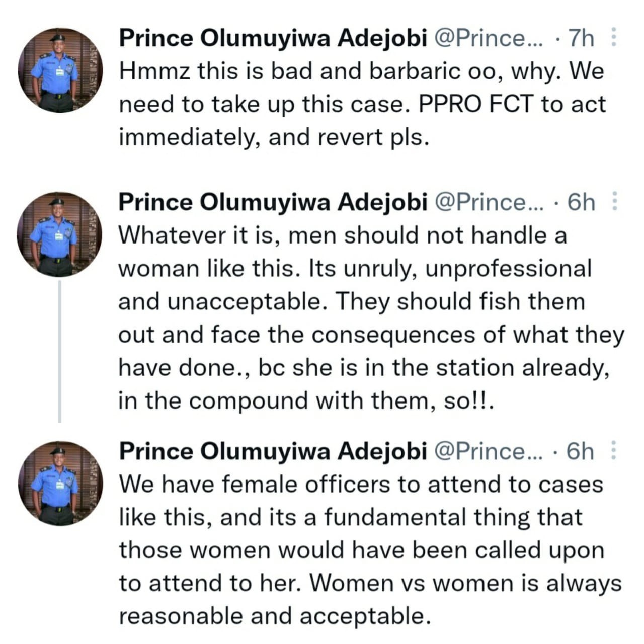Click the 6h timestamp on the 'Whatever it is' tweet

tap(581, 203)
